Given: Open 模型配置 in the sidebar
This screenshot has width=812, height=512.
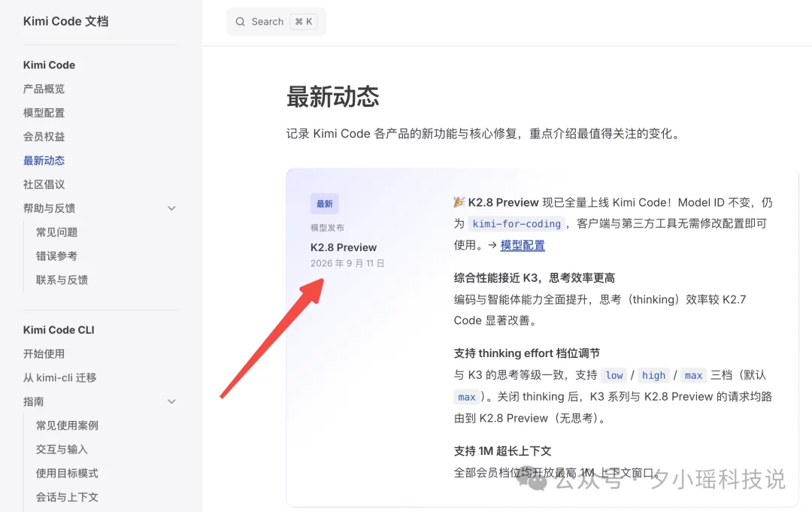Looking at the screenshot, I should (44, 113).
